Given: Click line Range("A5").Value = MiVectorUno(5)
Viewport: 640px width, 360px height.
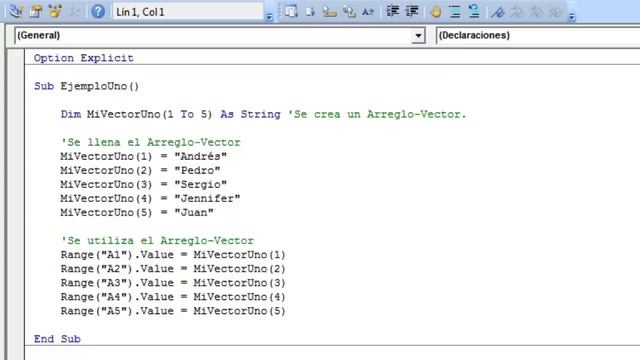Looking at the screenshot, I should coord(173,311).
